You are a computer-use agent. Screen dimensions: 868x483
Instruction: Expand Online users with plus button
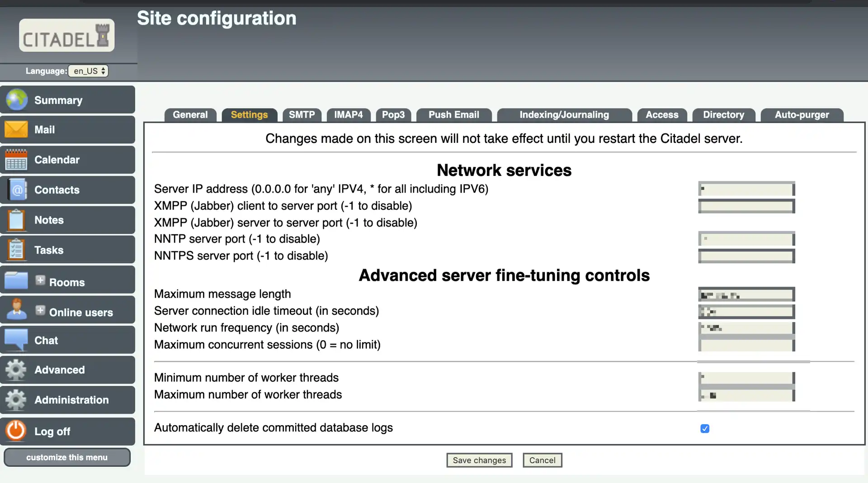point(40,311)
